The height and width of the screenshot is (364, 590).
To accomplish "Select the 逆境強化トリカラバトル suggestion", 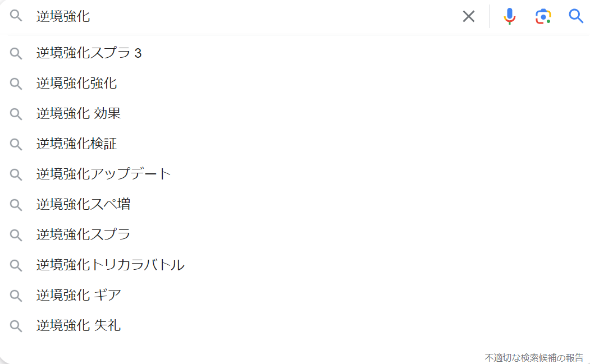I will coord(110,265).
